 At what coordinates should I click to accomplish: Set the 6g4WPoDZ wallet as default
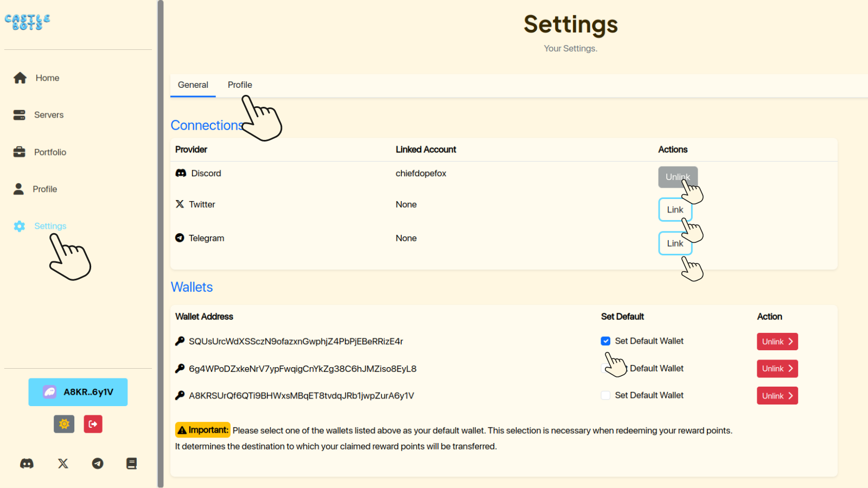pyautogui.click(x=606, y=369)
